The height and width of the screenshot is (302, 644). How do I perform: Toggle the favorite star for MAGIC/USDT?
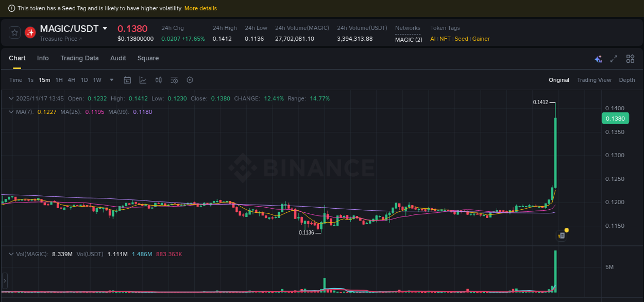14,32
